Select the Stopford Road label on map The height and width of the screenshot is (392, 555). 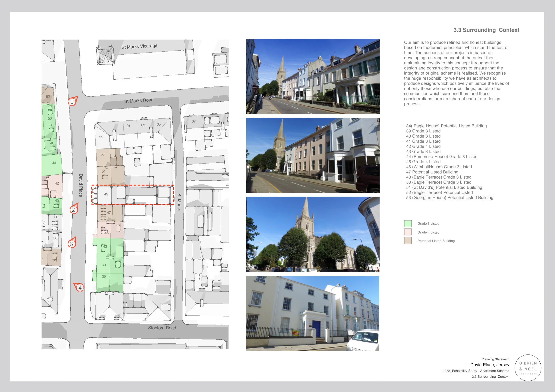(x=162, y=328)
